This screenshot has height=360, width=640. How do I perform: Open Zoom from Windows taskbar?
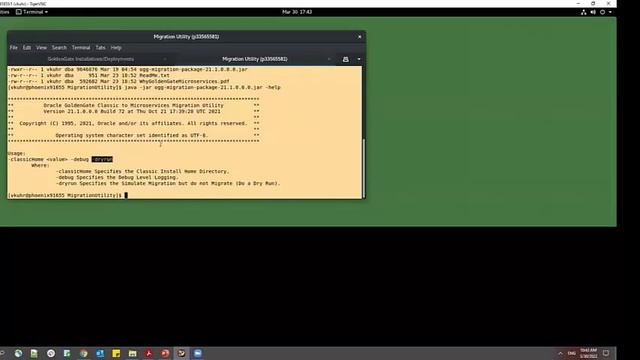(x=198, y=353)
